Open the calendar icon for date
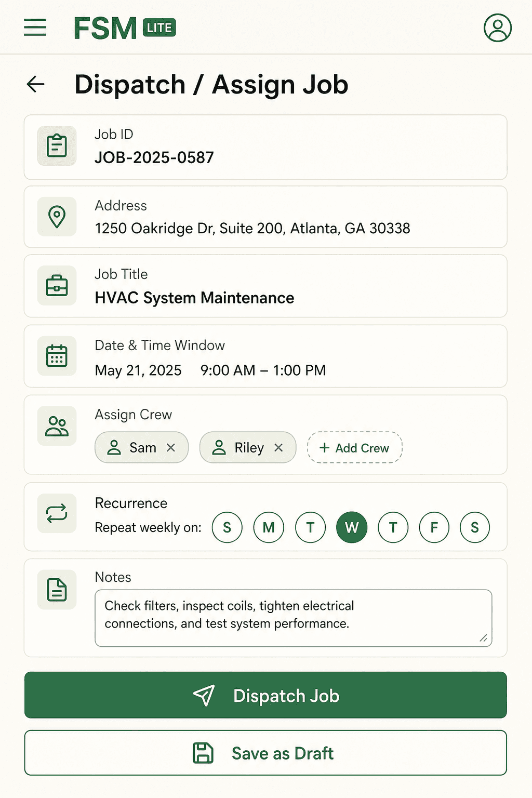The width and height of the screenshot is (532, 798). [57, 356]
